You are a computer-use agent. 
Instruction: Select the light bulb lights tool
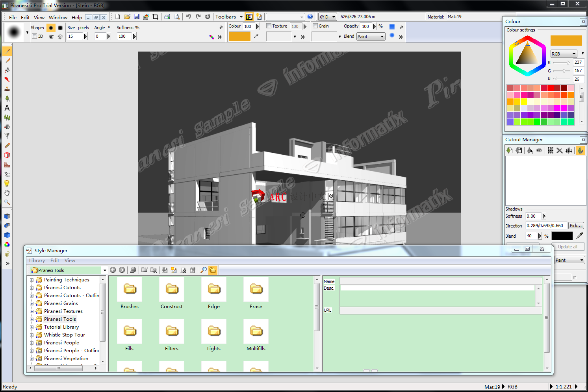[x=7, y=183]
